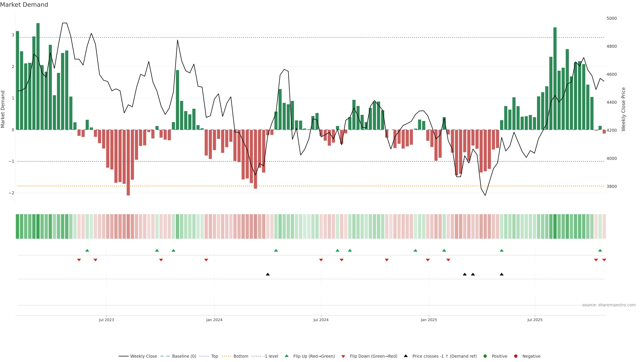
Task: Click the green Flip Up legend triangle
Action: (x=286, y=356)
